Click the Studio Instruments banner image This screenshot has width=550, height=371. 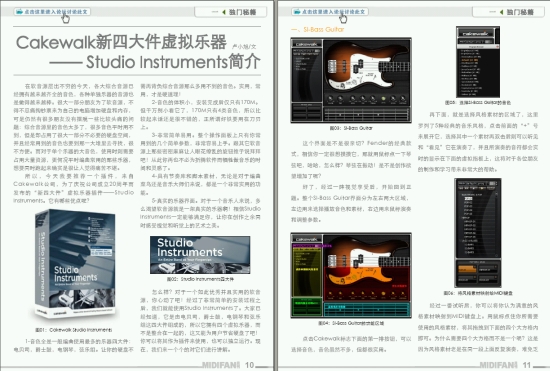200,255
